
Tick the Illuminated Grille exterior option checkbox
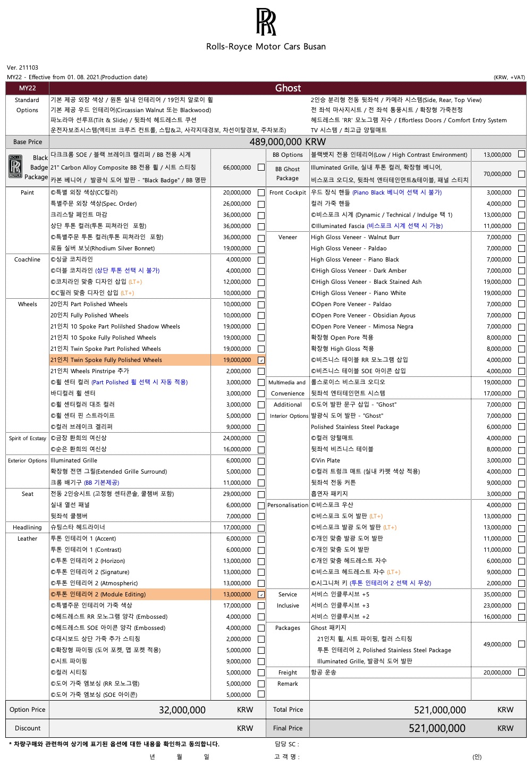pos(261,461)
